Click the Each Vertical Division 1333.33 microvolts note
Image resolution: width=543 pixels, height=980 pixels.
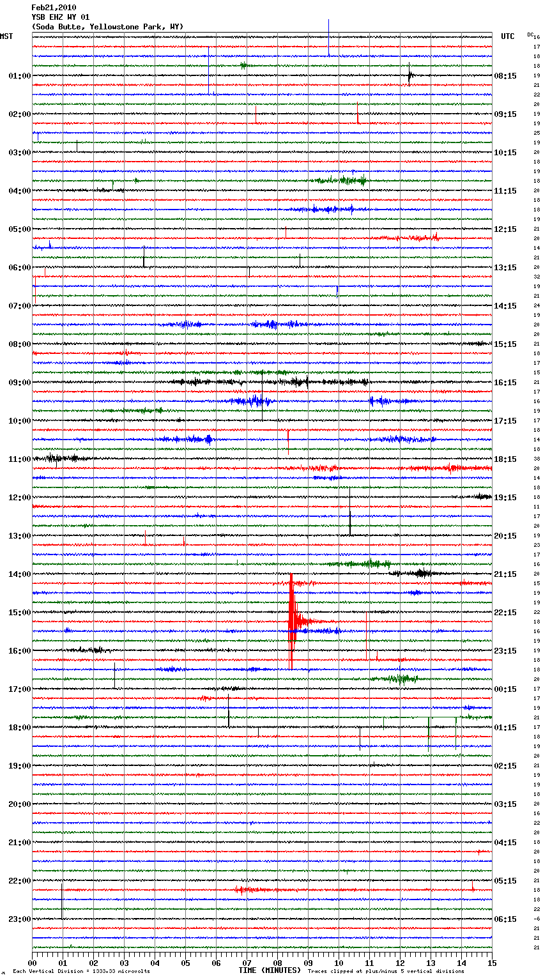pos(81,972)
